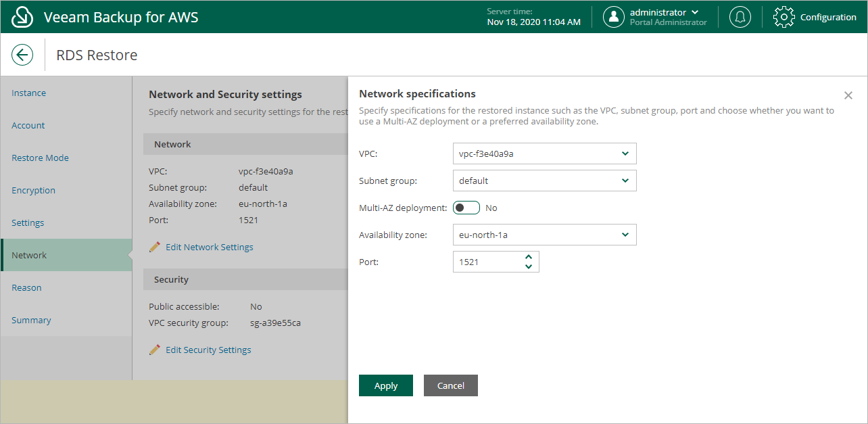This screenshot has height=424, width=868.
Task: Click the Cancel button
Action: click(451, 385)
